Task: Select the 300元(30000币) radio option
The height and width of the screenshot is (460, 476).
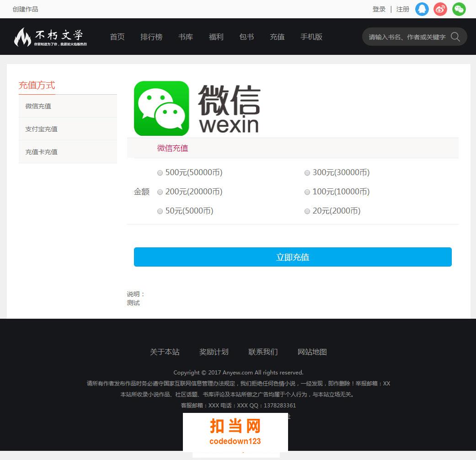Action: click(307, 173)
